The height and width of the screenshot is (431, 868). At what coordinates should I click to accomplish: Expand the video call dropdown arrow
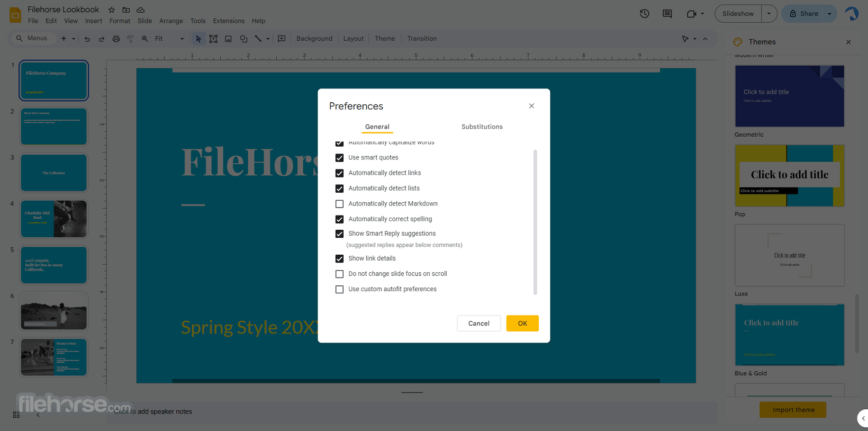click(702, 14)
